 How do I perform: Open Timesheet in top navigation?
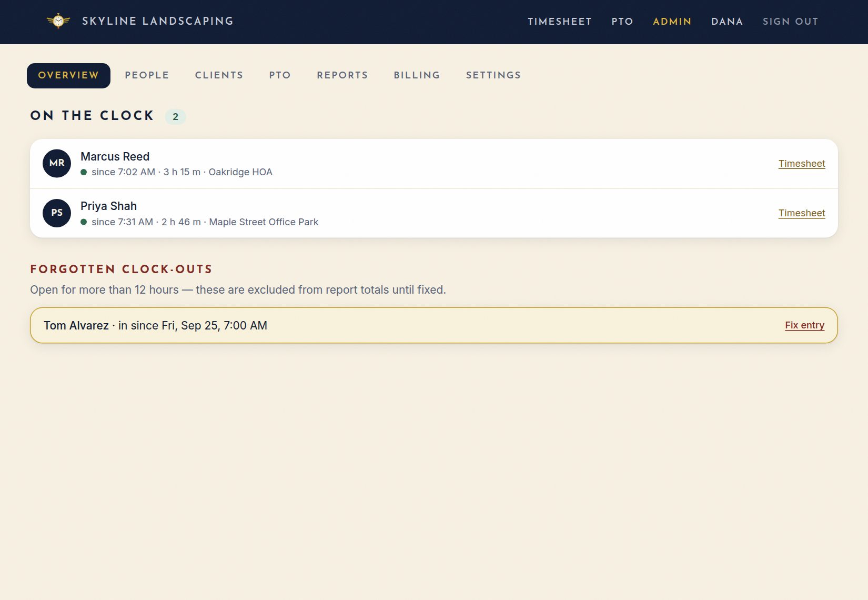point(560,22)
